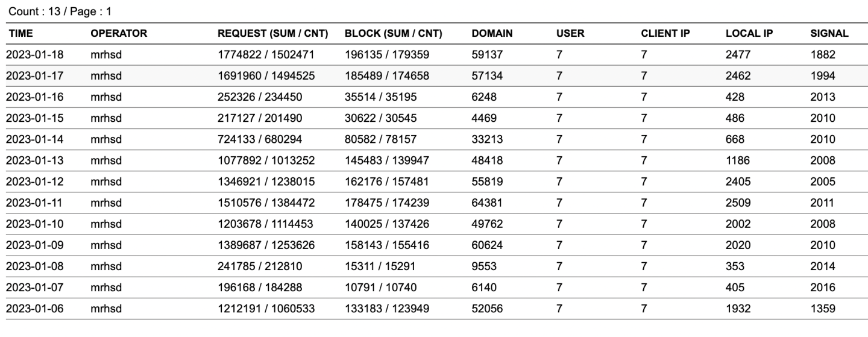
Task: Click the BLOCK (SUM / CNT) column header
Action: (394, 34)
